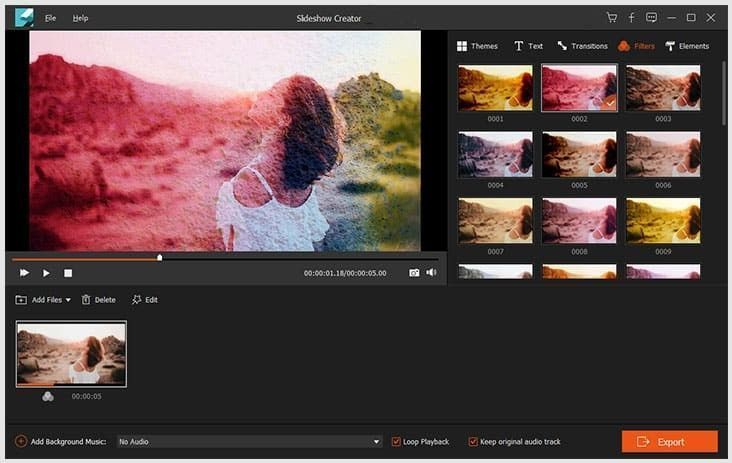Play the slideshow preview
The height and width of the screenshot is (463, 732).
click(46, 273)
